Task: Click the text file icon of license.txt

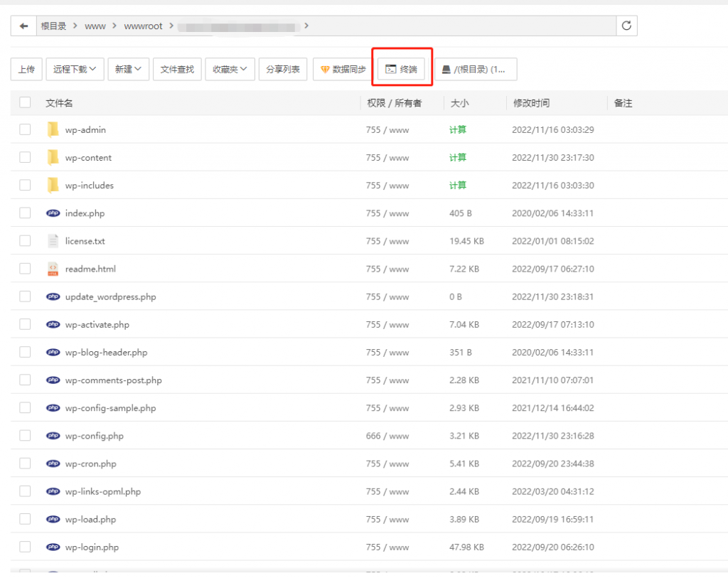Action: click(53, 241)
